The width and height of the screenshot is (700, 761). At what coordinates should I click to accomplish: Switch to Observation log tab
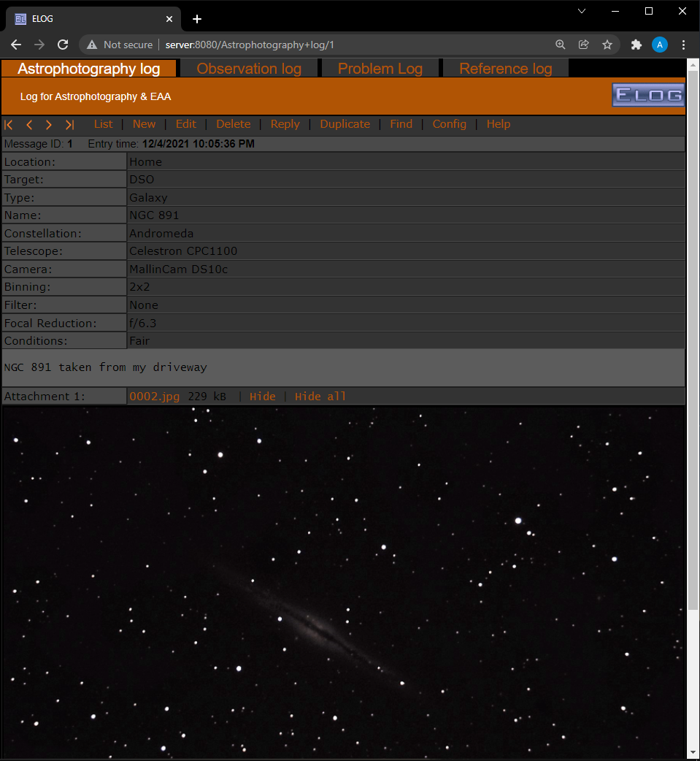(x=249, y=69)
